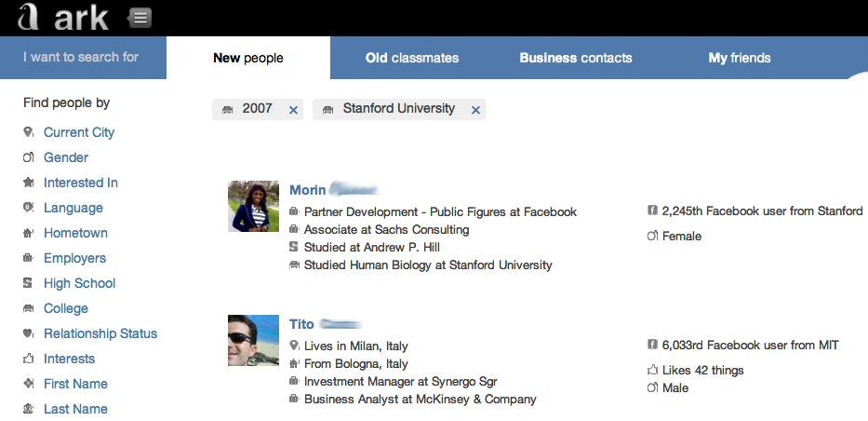Remove the Stanford University filter tag
The height and width of the screenshot is (421, 868).
point(475,110)
